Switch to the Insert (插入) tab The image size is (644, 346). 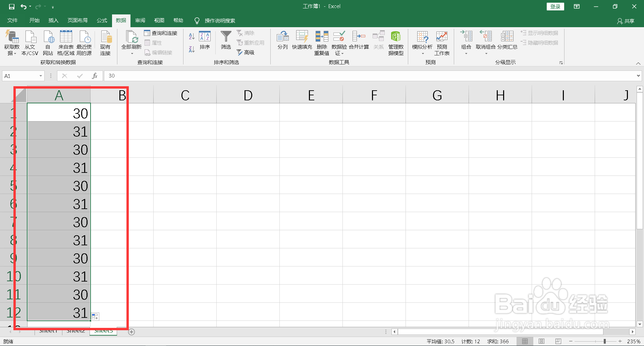53,20
